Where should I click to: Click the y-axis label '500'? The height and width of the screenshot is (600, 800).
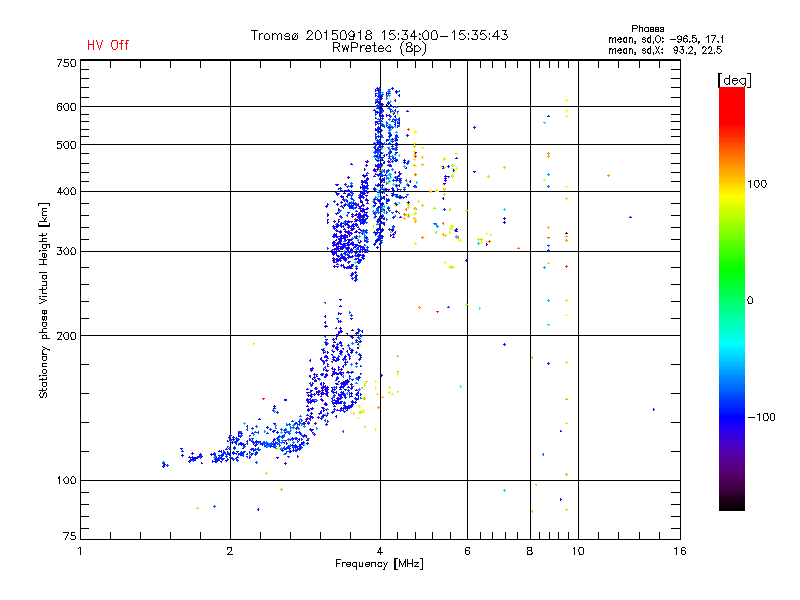66,145
